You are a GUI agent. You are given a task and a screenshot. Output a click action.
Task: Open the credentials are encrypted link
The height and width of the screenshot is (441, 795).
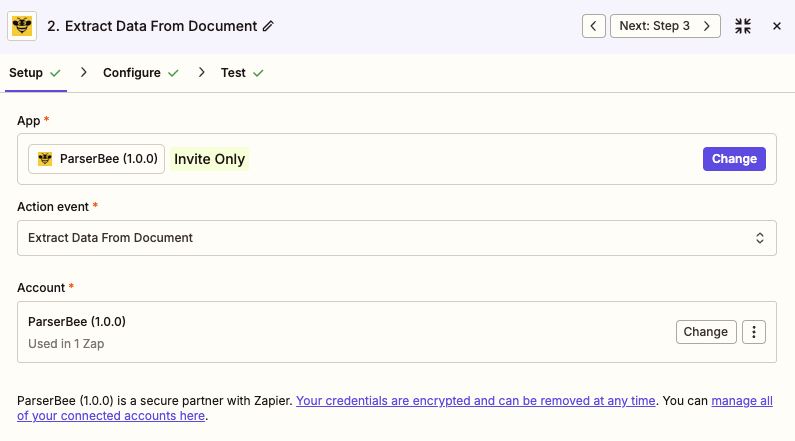pyautogui.click(x=476, y=400)
